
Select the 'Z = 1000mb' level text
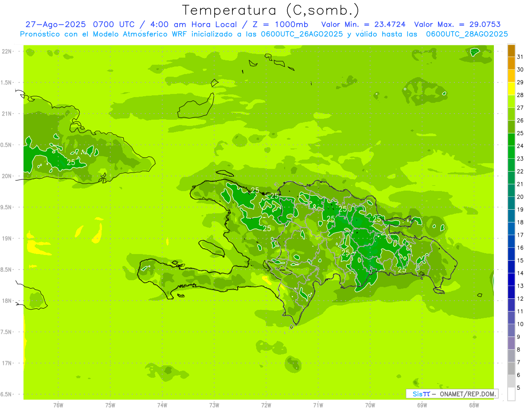(x=281, y=25)
